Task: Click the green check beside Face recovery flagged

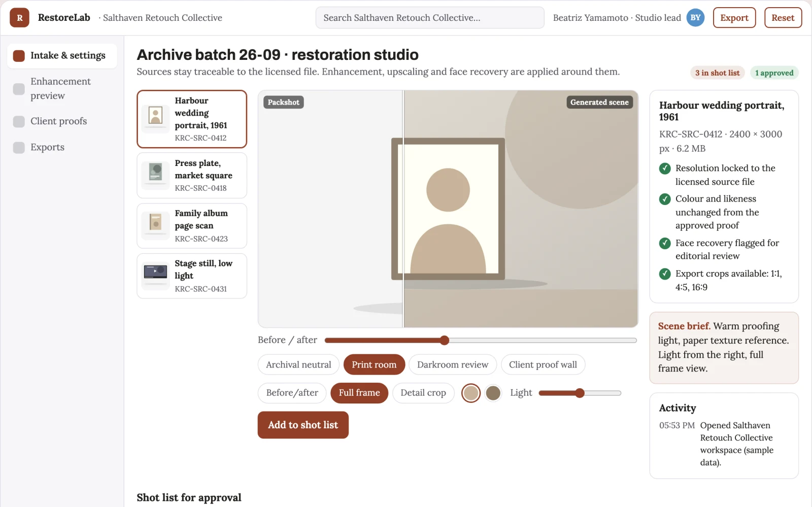Action: [x=665, y=243]
